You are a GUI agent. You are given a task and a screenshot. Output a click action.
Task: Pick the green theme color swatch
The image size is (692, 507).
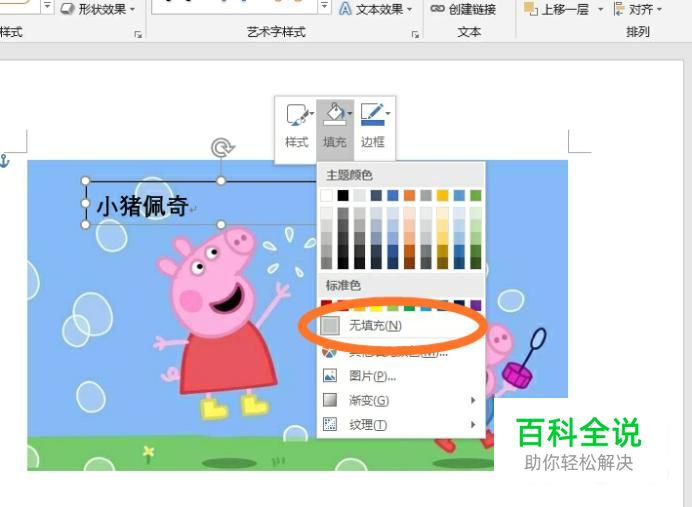[476, 195]
